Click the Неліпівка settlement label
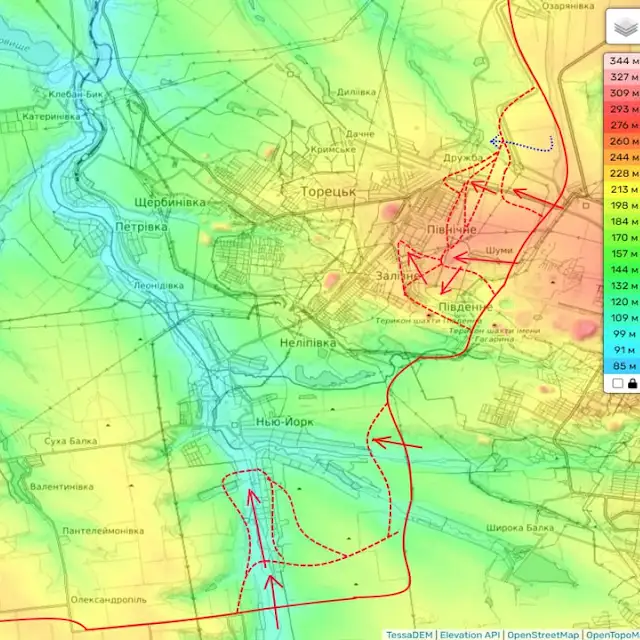 (x=308, y=343)
